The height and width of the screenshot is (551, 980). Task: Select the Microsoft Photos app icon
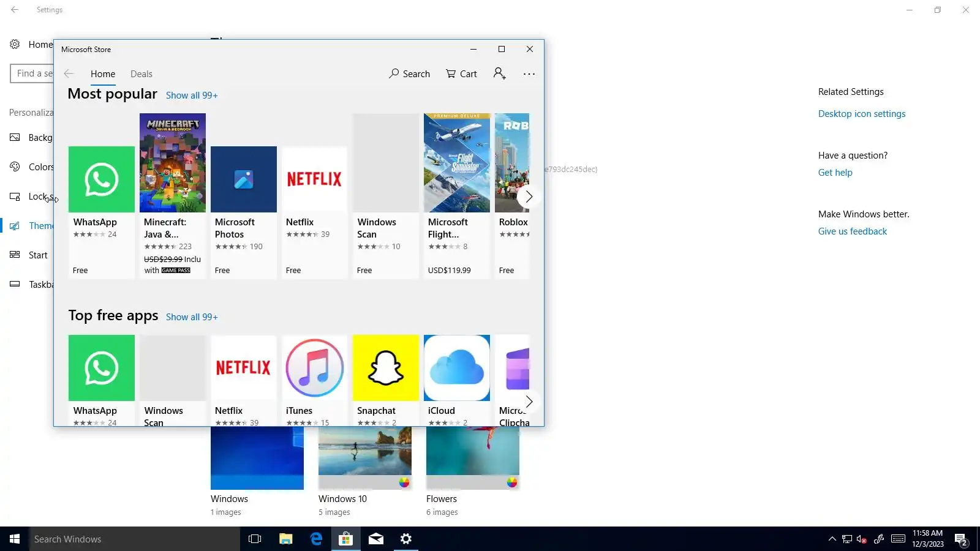tap(244, 179)
